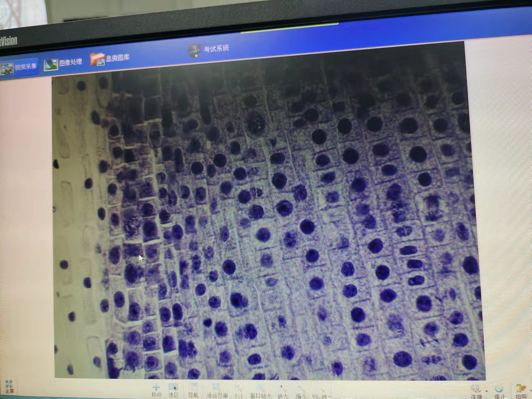
Task: Click the 缩小 zoom out tool
Action: (x=301, y=390)
